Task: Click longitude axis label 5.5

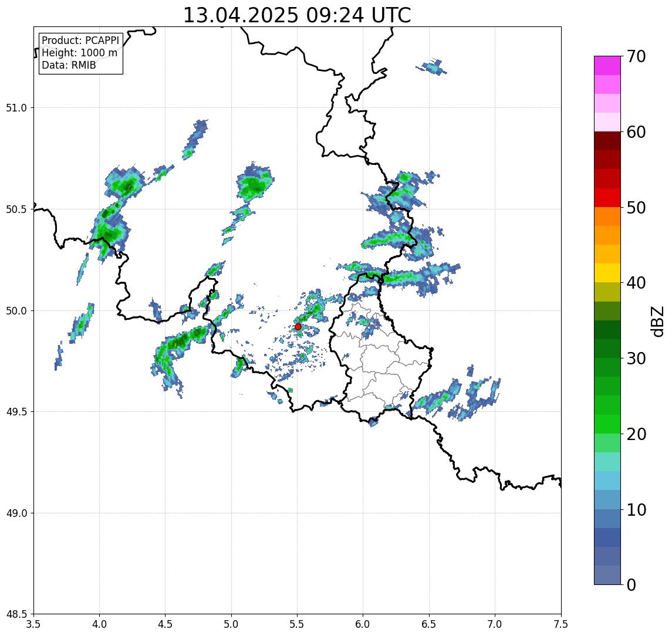Action: (297, 624)
